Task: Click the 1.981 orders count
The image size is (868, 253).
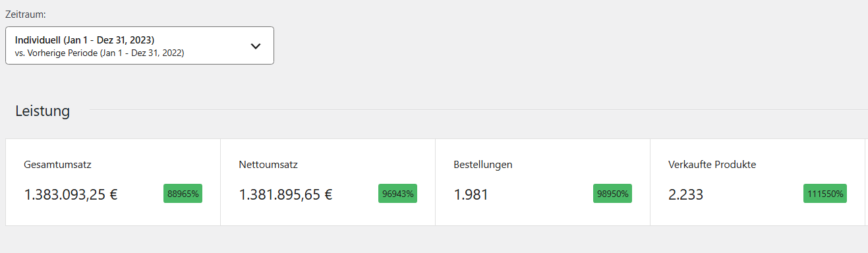Action: [x=471, y=194]
